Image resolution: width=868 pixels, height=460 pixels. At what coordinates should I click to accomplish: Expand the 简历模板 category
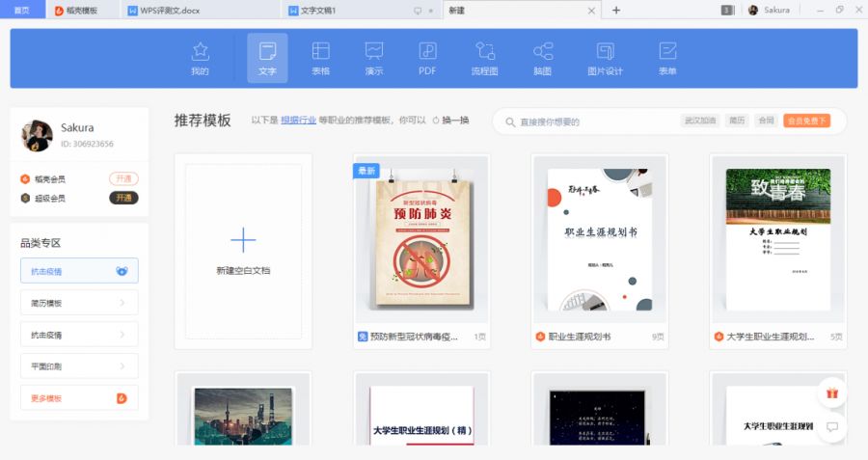tap(79, 303)
